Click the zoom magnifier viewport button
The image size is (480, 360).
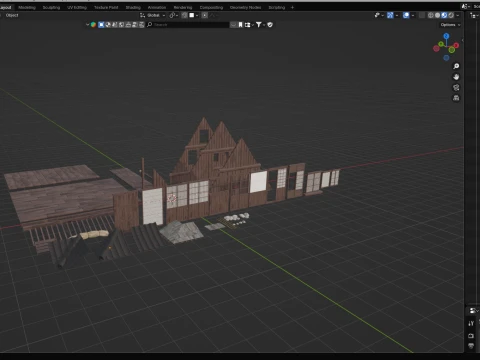pyautogui.click(x=456, y=66)
